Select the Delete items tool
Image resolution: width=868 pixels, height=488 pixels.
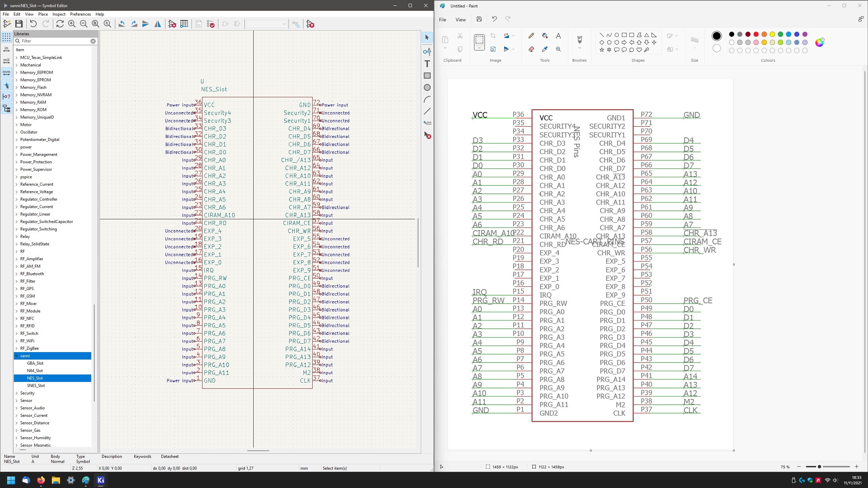(x=427, y=135)
